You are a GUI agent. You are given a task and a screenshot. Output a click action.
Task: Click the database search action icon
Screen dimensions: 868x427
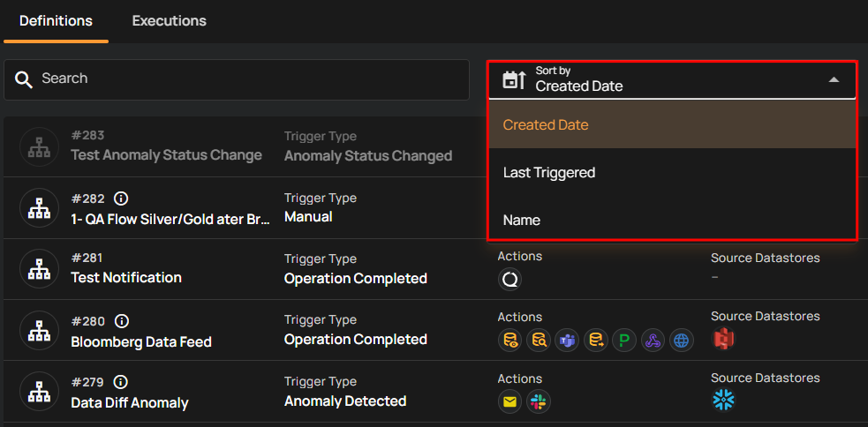click(539, 341)
